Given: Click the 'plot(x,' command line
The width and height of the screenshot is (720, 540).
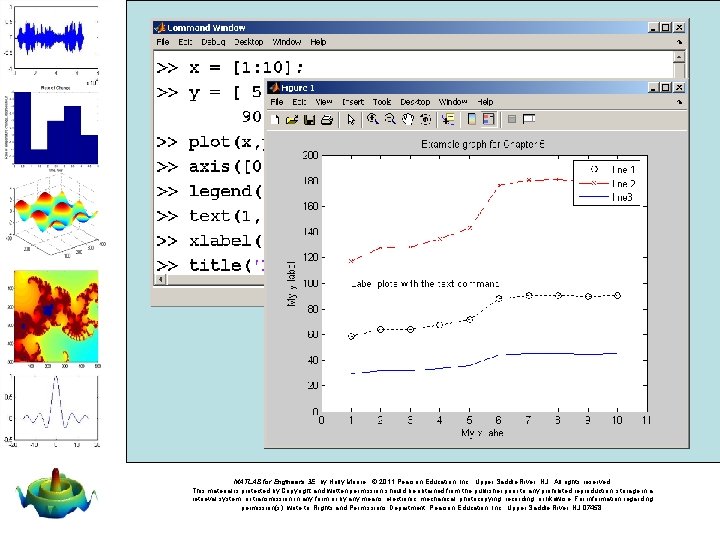Looking at the screenshot, I should [x=211, y=142].
